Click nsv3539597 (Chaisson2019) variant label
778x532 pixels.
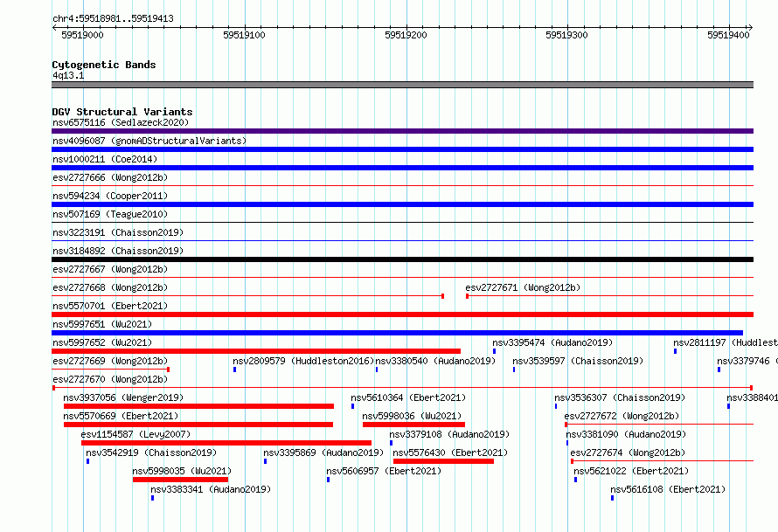coord(578,361)
